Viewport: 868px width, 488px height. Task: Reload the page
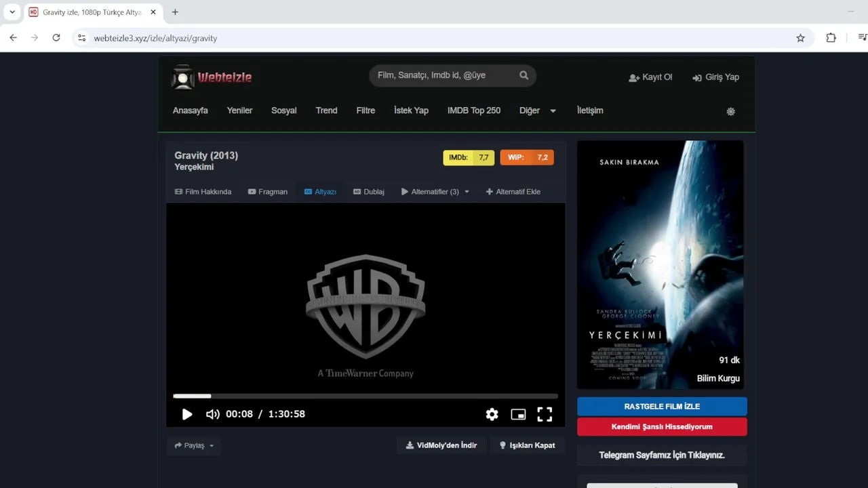[x=56, y=38]
